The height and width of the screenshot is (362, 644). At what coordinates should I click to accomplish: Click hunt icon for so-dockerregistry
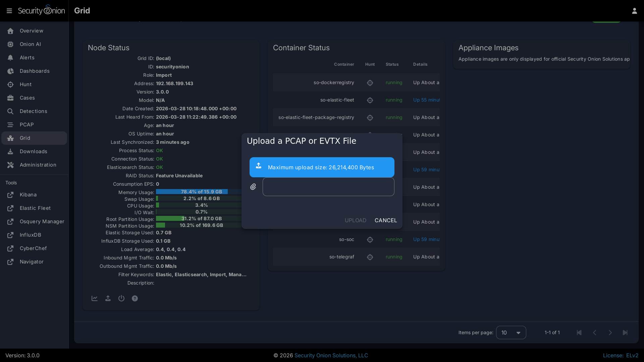[x=370, y=83]
